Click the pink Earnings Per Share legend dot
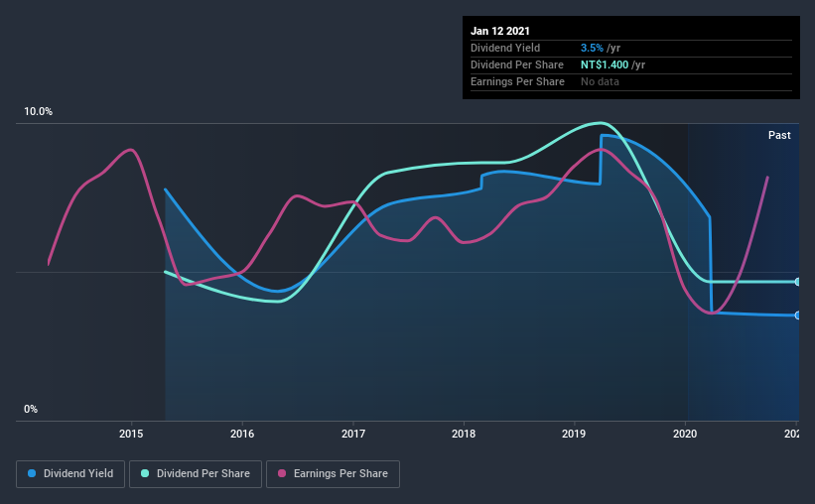Image resolution: width=815 pixels, height=504 pixels. click(282, 473)
